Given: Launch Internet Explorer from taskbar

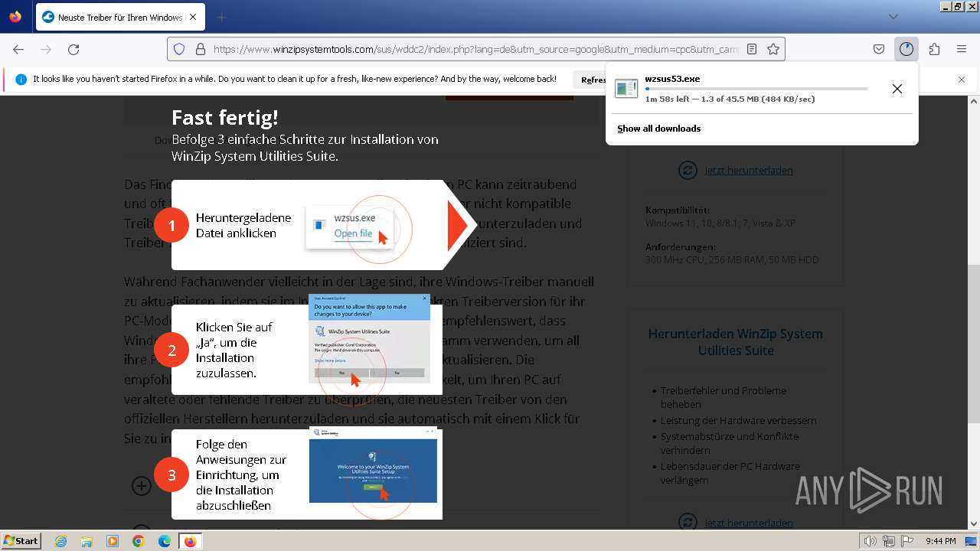Looking at the screenshot, I should (x=61, y=541).
